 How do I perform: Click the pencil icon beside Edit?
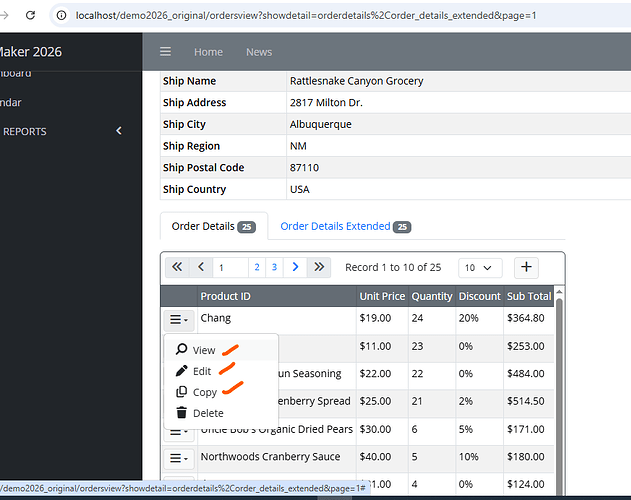coord(181,370)
